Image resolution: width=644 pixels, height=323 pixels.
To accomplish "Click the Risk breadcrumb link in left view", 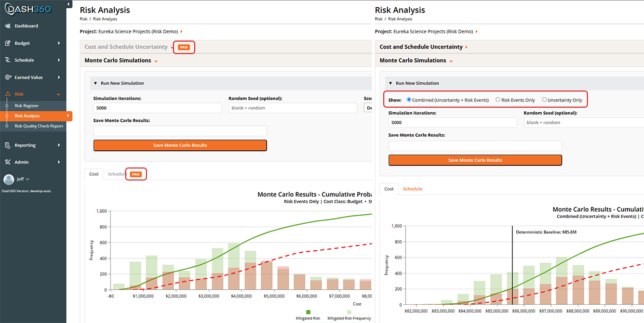I will click(x=84, y=19).
